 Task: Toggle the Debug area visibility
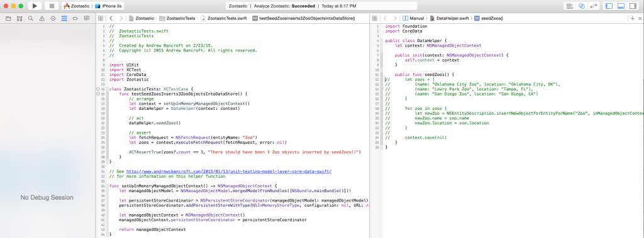click(621, 6)
